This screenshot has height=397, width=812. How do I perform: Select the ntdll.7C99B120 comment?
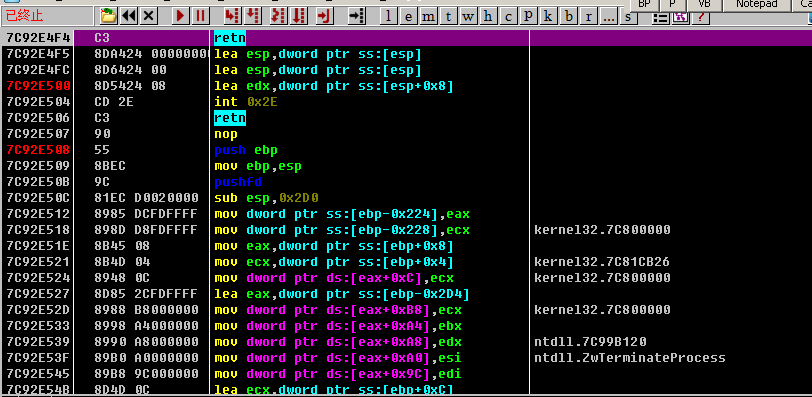[x=590, y=342]
